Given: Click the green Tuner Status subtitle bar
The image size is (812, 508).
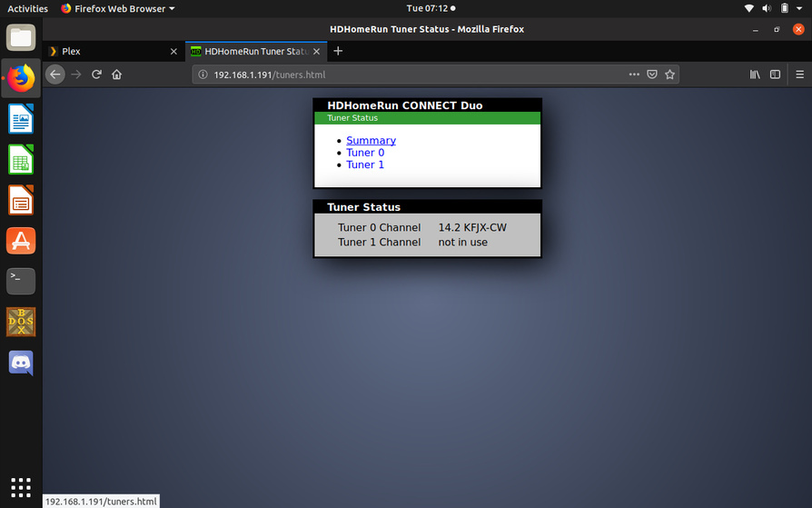Looking at the screenshot, I should [x=427, y=117].
